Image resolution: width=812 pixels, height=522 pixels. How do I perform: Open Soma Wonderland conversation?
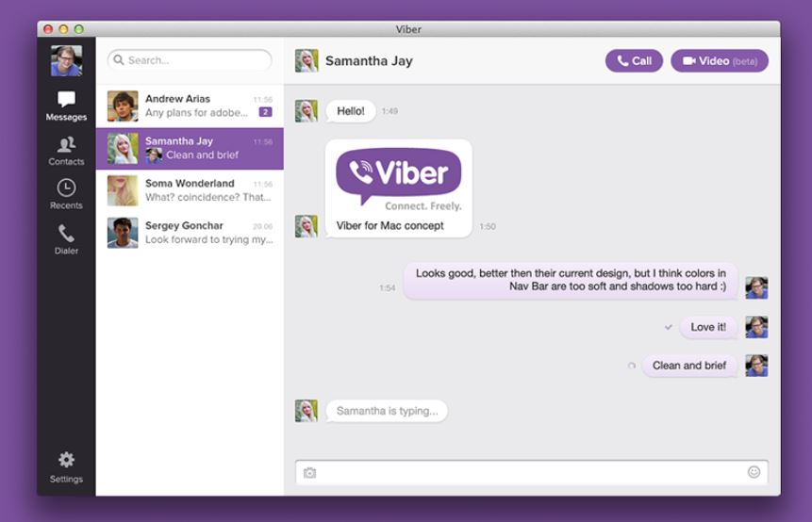pos(190,190)
